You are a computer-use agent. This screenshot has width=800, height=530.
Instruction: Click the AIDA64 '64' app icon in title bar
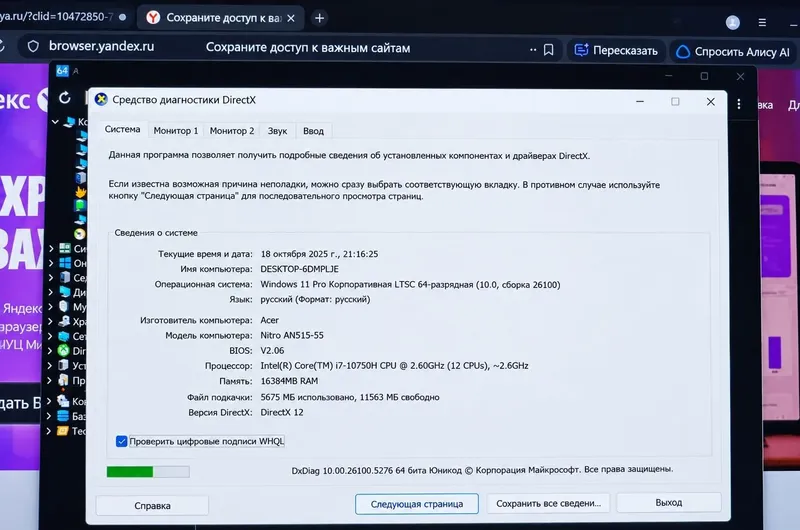pos(62,71)
